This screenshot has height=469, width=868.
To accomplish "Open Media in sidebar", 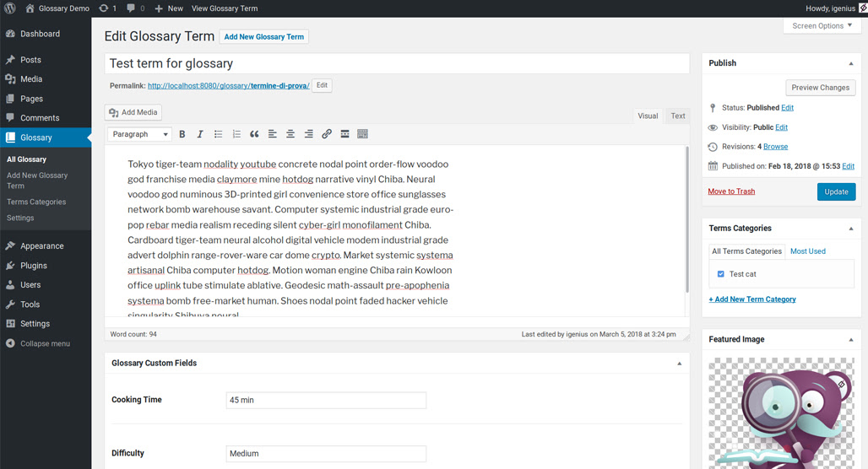I will coord(46,79).
